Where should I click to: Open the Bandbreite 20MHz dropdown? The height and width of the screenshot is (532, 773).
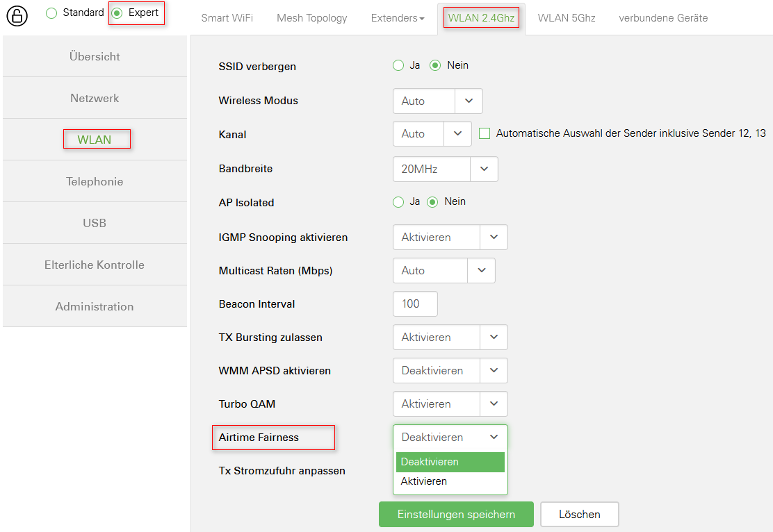445,169
